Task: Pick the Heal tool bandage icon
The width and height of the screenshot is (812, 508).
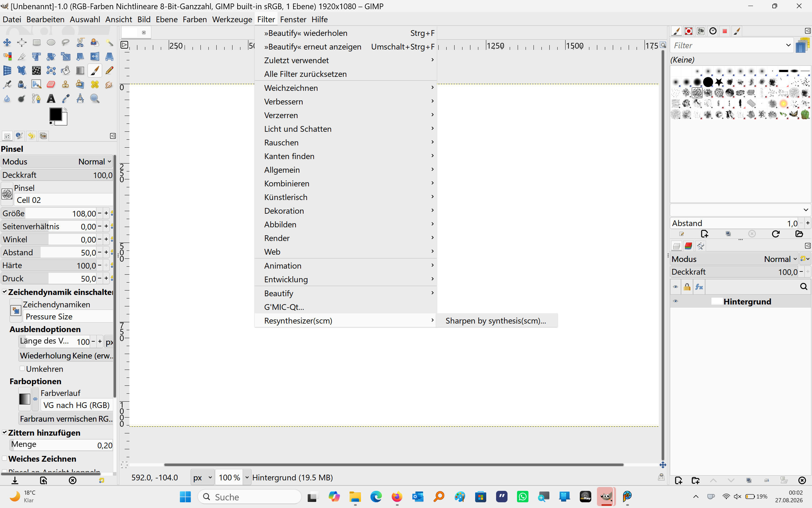Action: tap(95, 84)
